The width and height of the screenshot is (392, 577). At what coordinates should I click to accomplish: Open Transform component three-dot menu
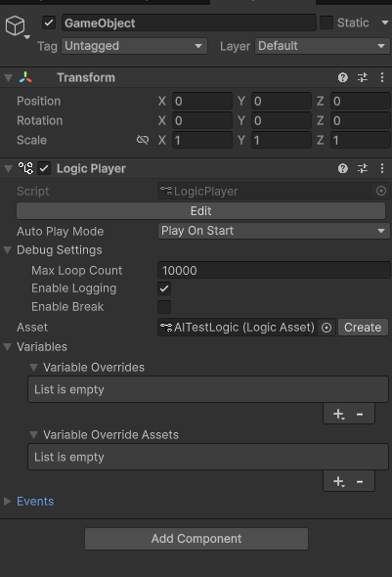coord(382,77)
